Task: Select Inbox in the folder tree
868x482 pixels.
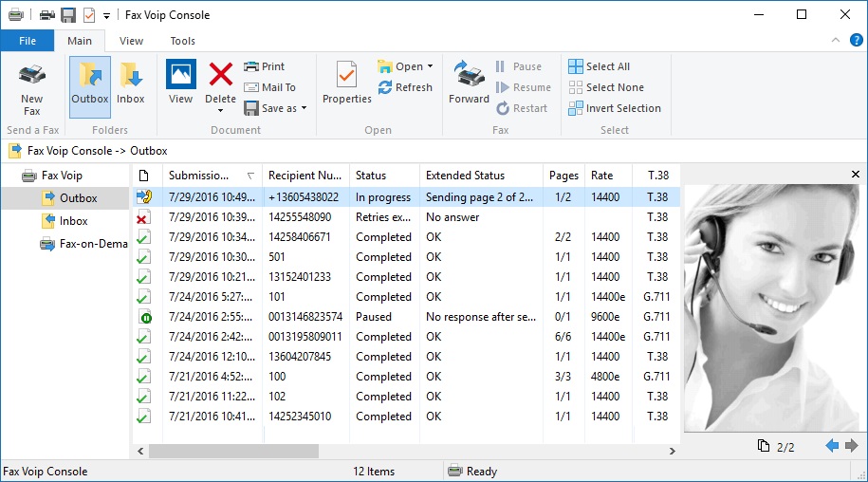Action: coord(65,221)
